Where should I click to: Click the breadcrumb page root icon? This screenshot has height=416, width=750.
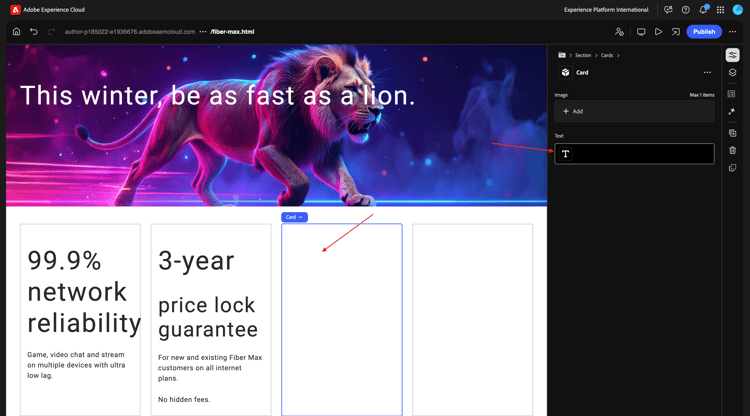[x=562, y=55]
